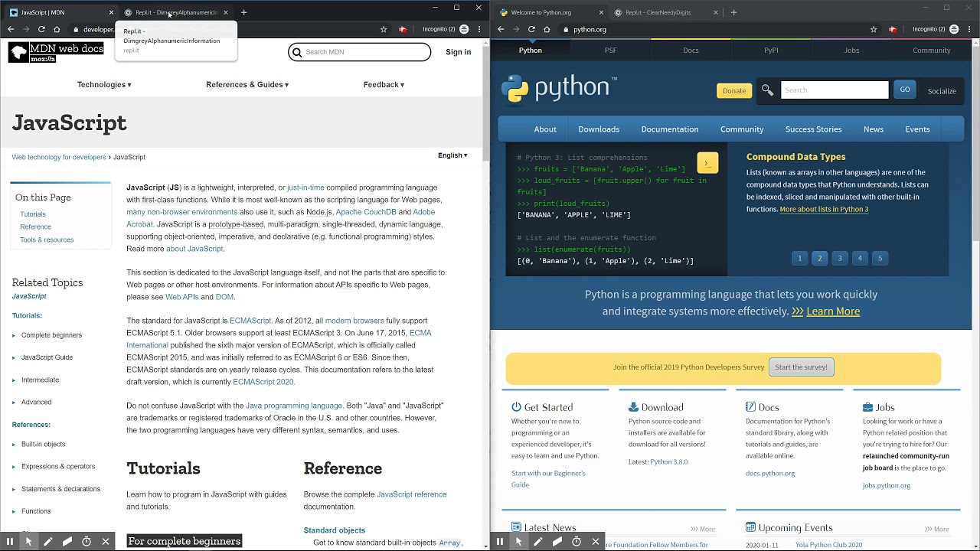This screenshot has width=980, height=551.
Task: Click Start the survey! button
Action: [801, 367]
